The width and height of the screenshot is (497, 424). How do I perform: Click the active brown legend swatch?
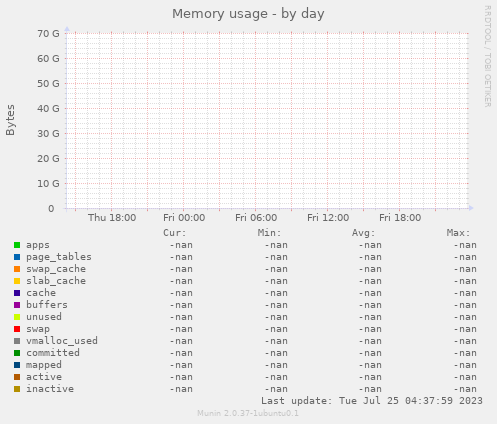point(17,377)
